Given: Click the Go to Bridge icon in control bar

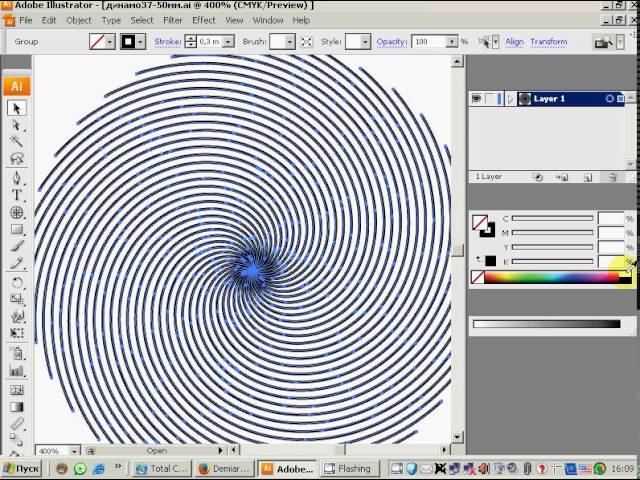Looking at the screenshot, I should pyautogui.click(x=603, y=42).
